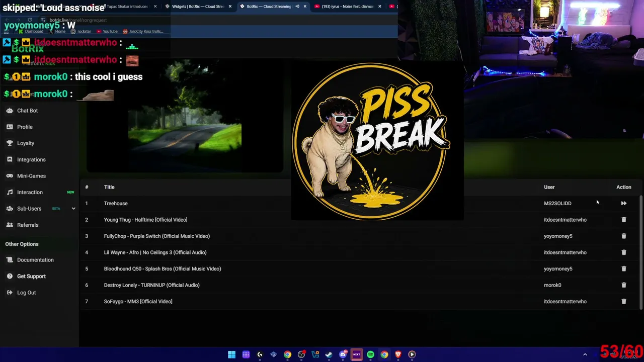Image resolution: width=644 pixels, height=362 pixels.
Task: Click the Title column header
Action: 109,187
